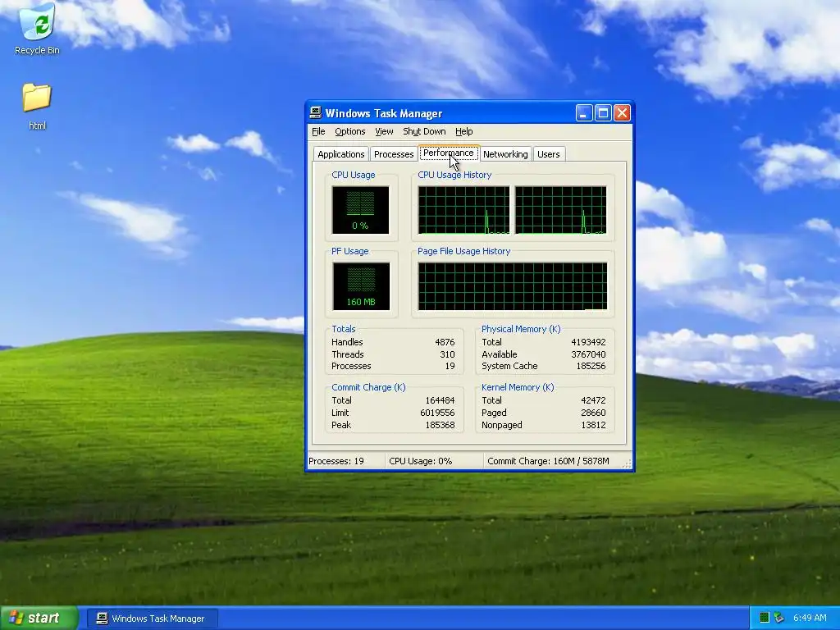Screen dimensions: 840x630
Task: Open the Help menu
Action: 464,131
